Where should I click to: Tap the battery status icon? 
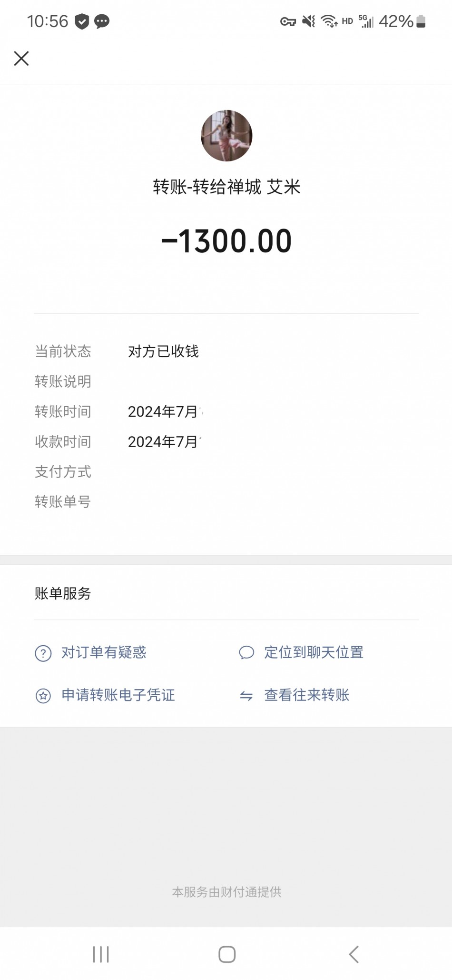421,21
